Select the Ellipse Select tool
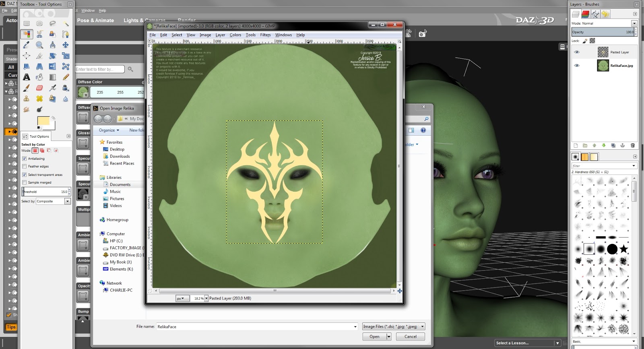The width and height of the screenshot is (644, 349). click(39, 23)
